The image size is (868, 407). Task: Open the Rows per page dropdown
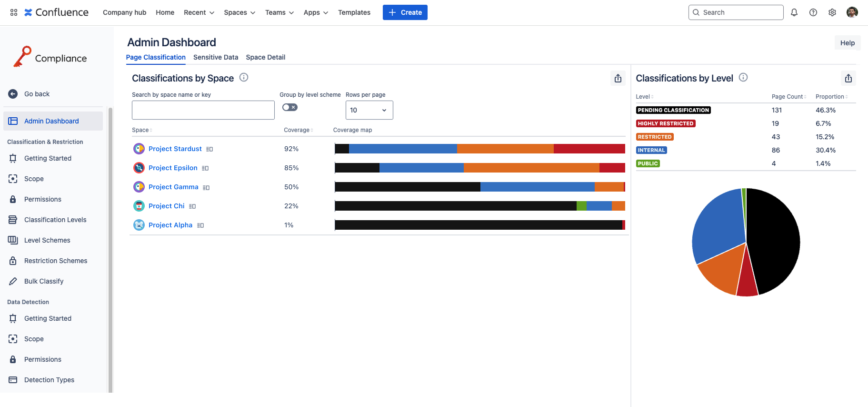point(369,110)
